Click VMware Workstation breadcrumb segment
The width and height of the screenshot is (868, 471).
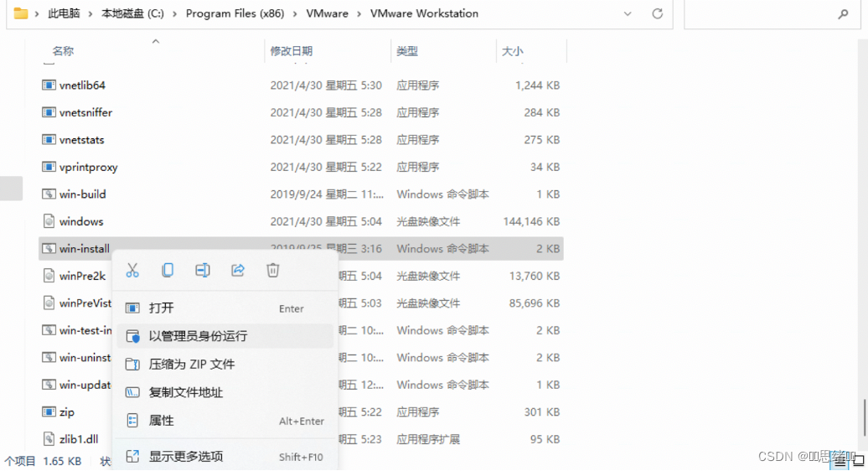click(x=424, y=13)
